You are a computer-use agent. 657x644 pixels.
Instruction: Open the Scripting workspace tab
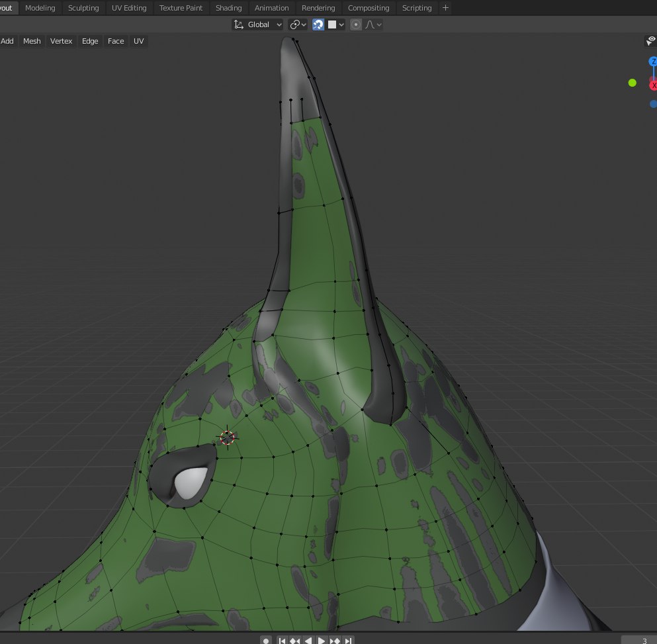coord(416,7)
